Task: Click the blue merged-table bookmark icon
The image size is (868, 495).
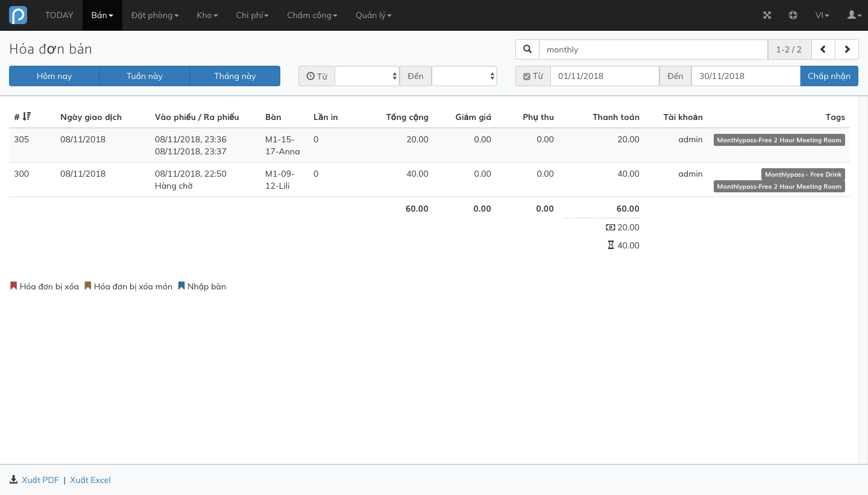Action: pos(181,286)
